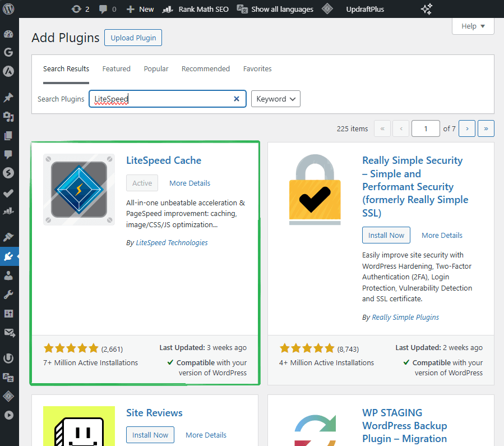The image size is (504, 446).
Task: Open the Astra theme icon in sidebar
Action: pos(8,71)
